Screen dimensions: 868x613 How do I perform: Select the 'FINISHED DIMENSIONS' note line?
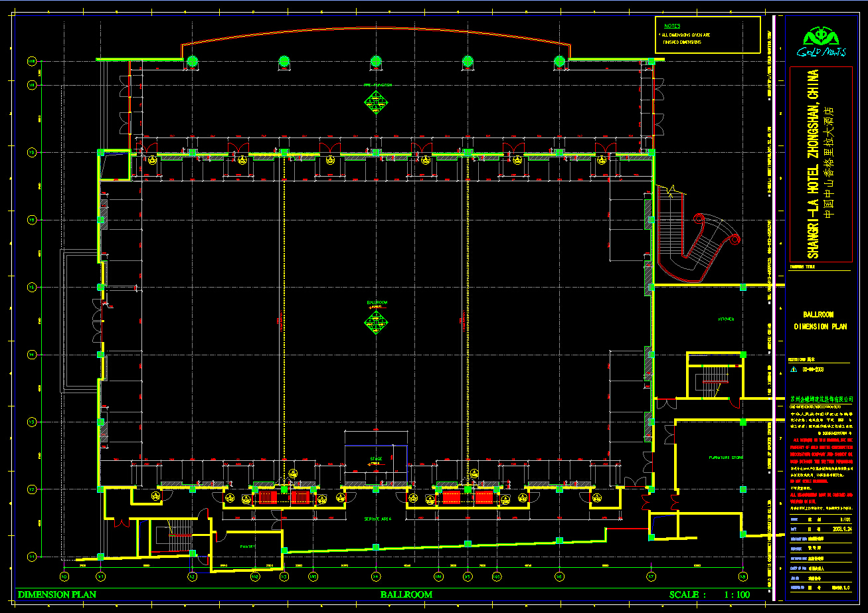tap(681, 42)
